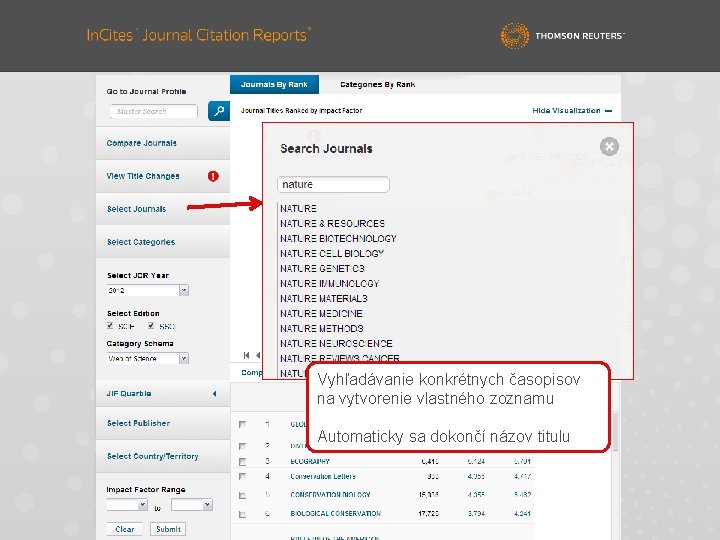Select the Journals By Rank tab
Viewport: 720px width, 540px height.
coord(274,84)
